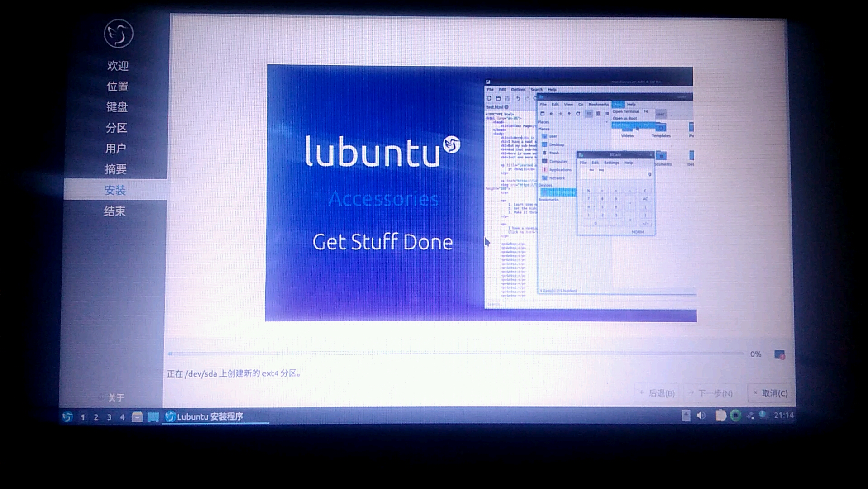The image size is (868, 489).
Task: Click the Lubuntu bird logo in sidebar
Action: pos(118,34)
